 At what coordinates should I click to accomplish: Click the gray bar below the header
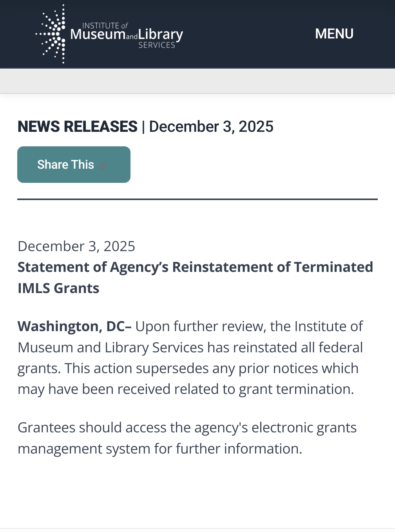click(x=197, y=81)
